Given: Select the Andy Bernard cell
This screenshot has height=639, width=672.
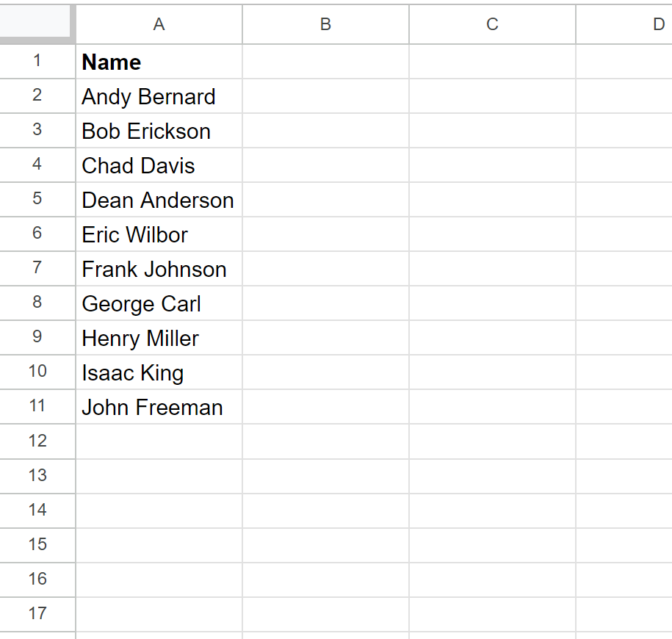Looking at the screenshot, I should point(159,96).
